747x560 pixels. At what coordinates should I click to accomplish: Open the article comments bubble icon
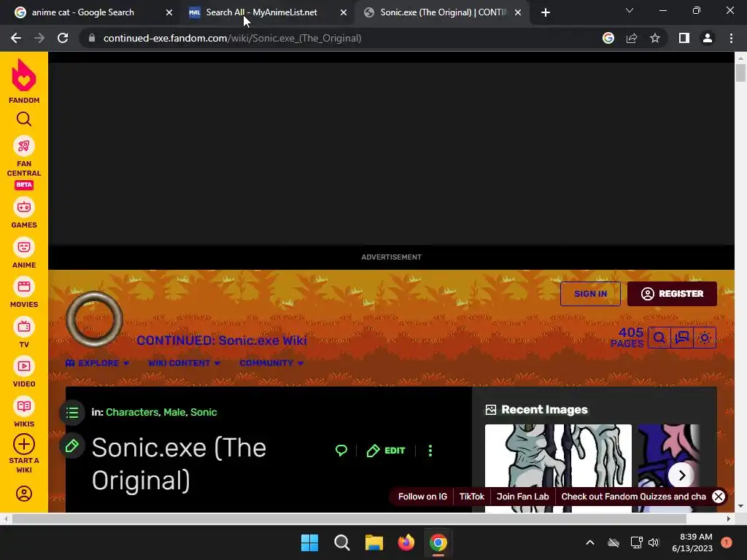coord(341,451)
